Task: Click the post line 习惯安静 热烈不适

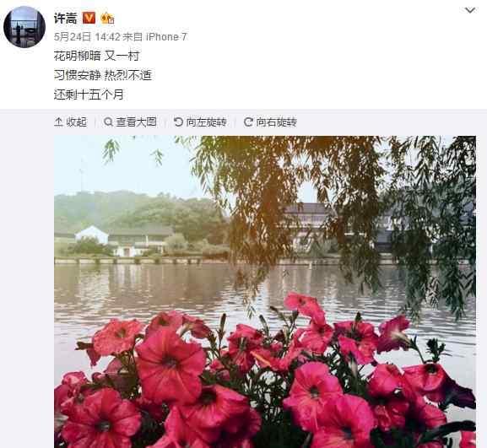Action: 103,75
